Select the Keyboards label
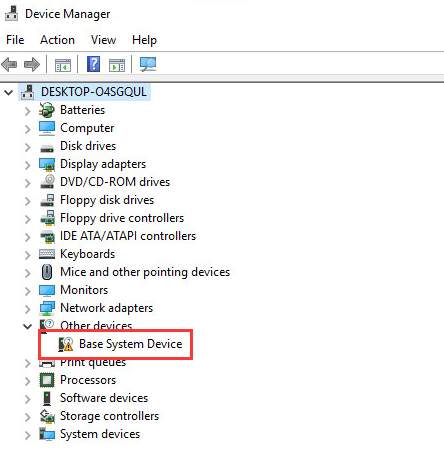The width and height of the screenshot is (444, 467). (x=87, y=254)
